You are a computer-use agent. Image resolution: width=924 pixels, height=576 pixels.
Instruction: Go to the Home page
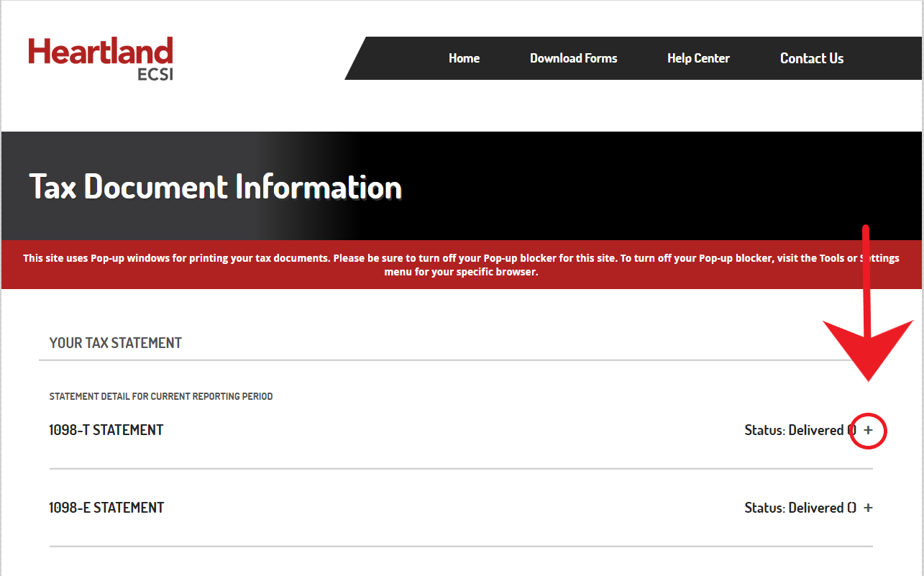pos(464,58)
